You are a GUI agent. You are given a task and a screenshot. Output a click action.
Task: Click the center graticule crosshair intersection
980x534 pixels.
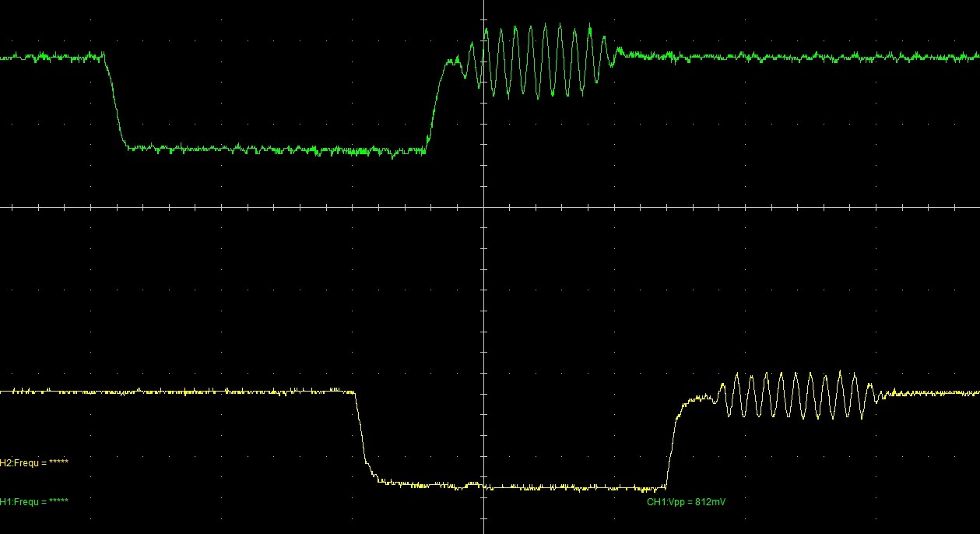click(x=484, y=206)
